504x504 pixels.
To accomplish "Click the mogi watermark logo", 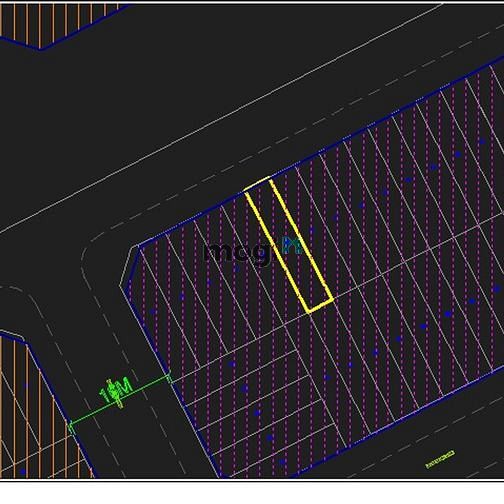I will pos(253,250).
